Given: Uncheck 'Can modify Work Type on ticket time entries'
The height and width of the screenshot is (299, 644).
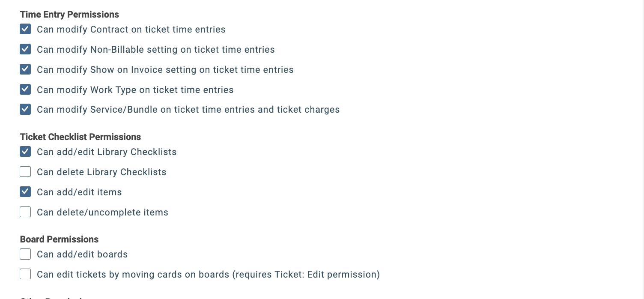Looking at the screenshot, I should click(25, 89).
